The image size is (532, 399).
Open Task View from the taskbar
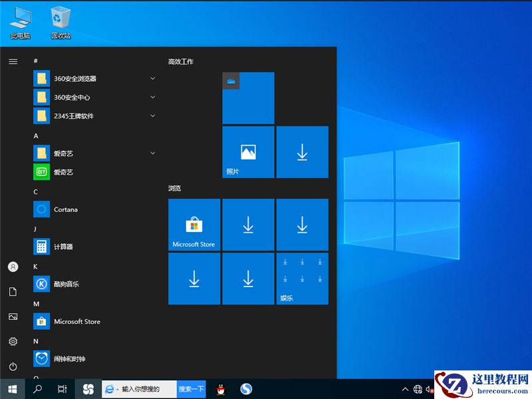tap(61, 389)
